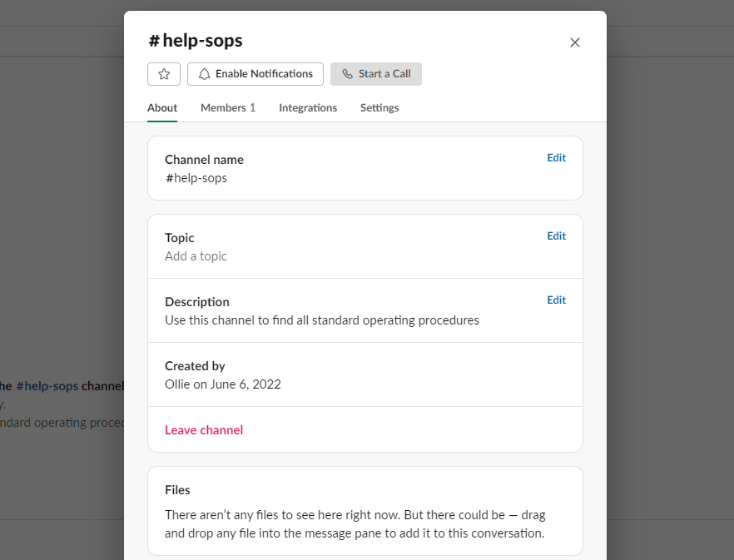This screenshot has height=560, width=734.
Task: Leave the #help-sops channel
Action: coord(204,429)
